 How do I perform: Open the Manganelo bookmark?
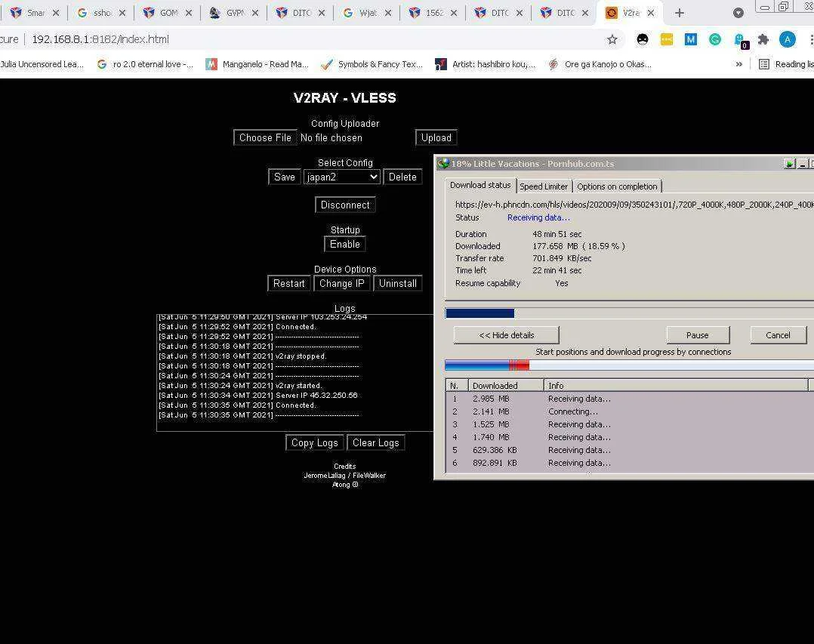click(257, 64)
